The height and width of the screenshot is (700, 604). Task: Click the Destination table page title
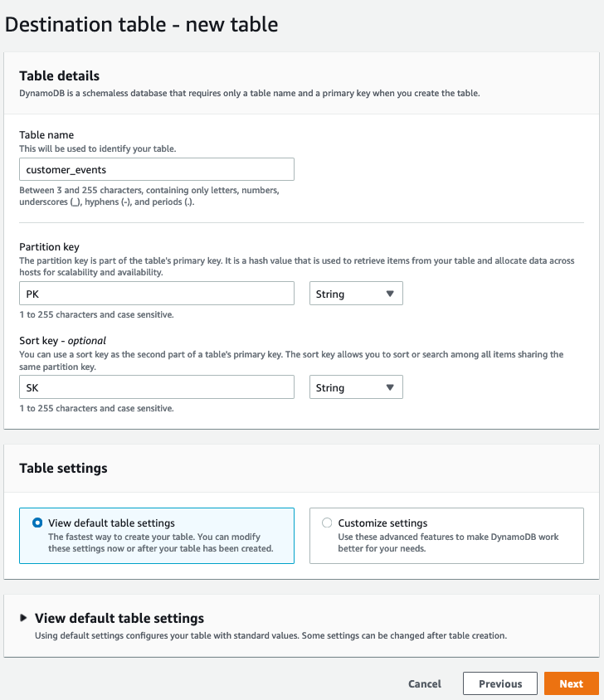(x=141, y=24)
